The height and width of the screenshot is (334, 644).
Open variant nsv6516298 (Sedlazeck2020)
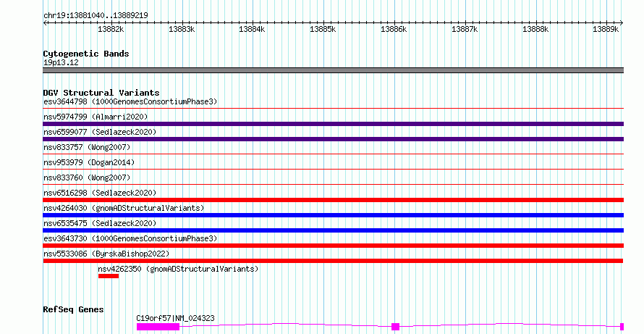(100, 193)
